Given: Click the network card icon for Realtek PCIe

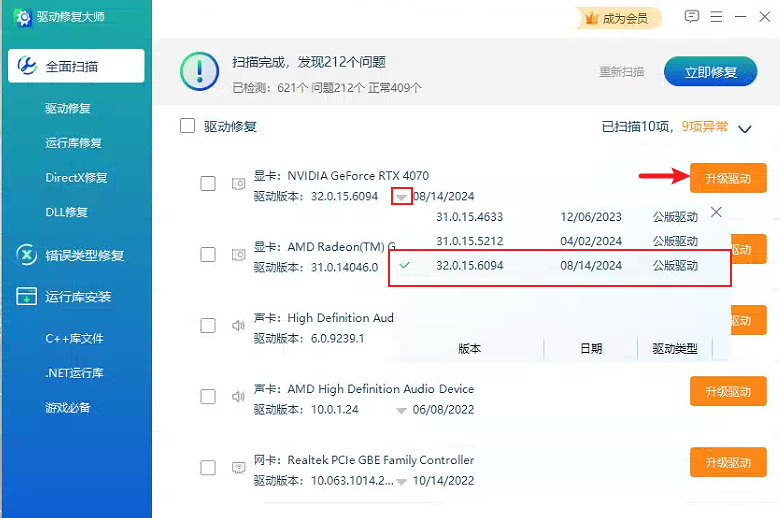Looking at the screenshot, I should click(x=238, y=468).
